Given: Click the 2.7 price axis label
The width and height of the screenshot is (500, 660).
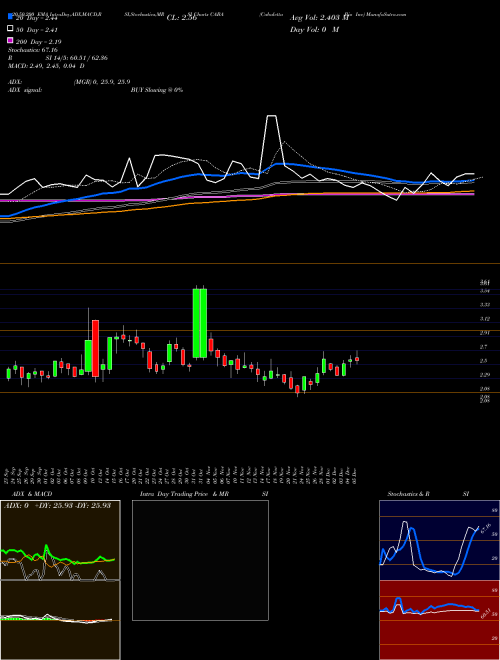Looking at the screenshot, I should (484, 347).
